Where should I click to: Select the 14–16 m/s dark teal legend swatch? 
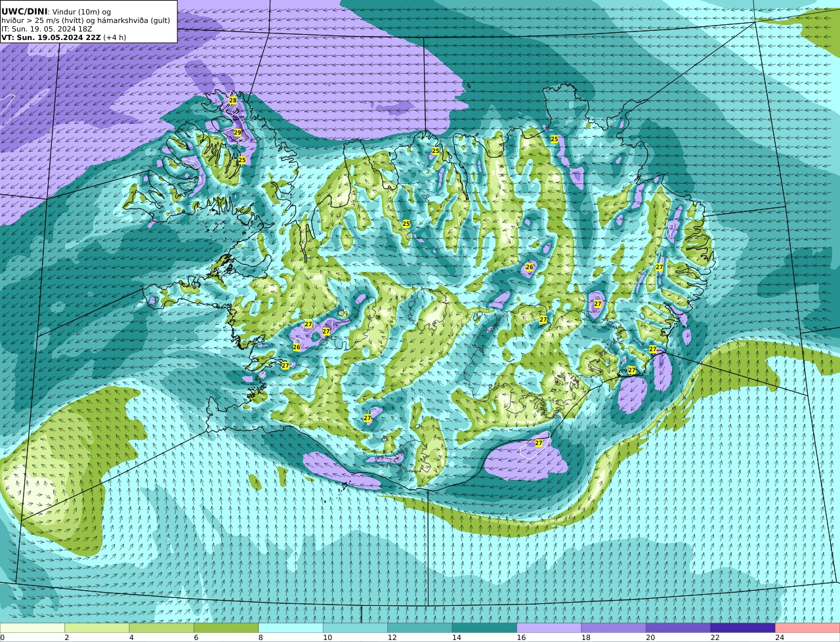pos(484,628)
